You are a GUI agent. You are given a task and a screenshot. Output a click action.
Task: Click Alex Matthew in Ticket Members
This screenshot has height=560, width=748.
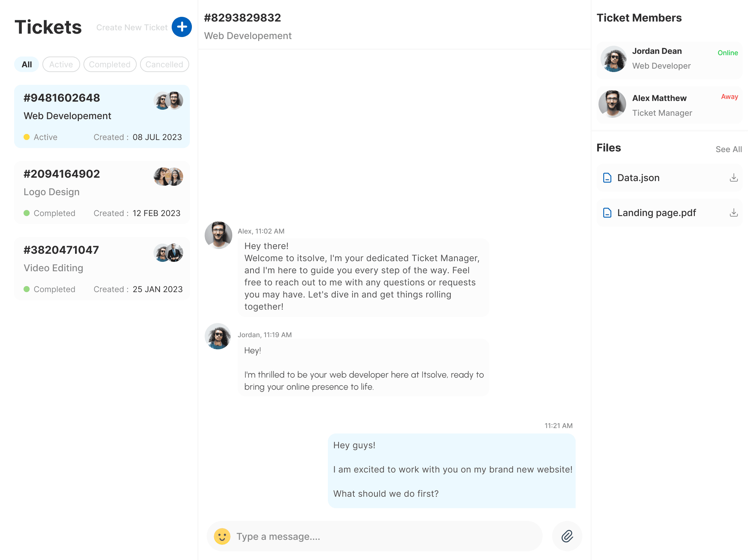[x=659, y=98]
